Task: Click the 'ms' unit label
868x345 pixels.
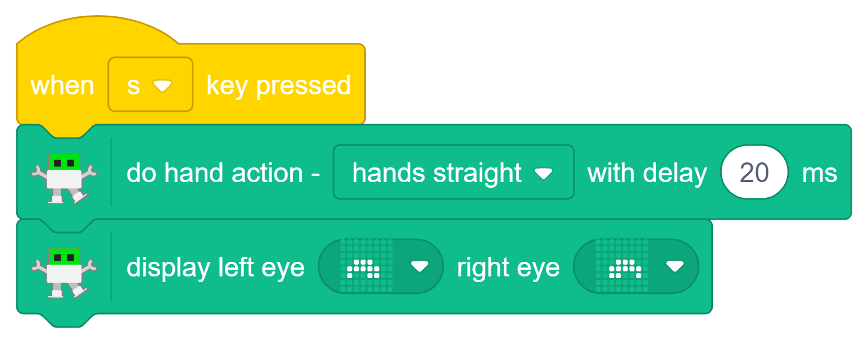Action: pyautogui.click(x=820, y=173)
